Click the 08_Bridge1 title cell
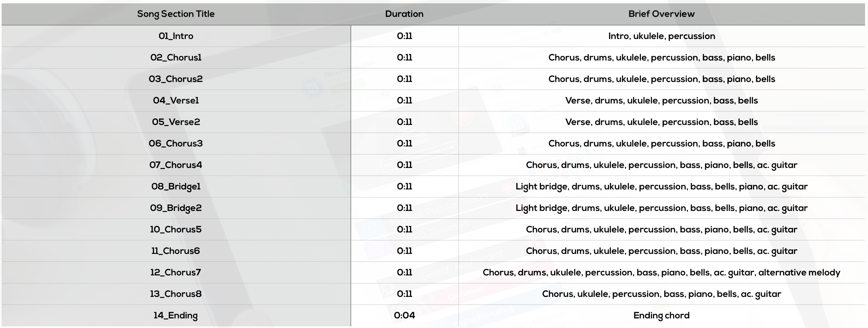Image resolution: width=868 pixels, height=328 pixels. tap(176, 186)
